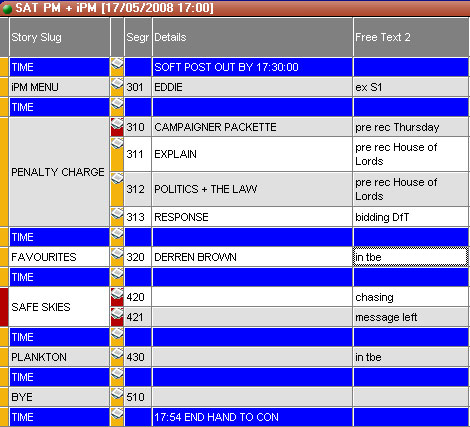Click the DERREN BROWN details cell
470x427 pixels.
coord(252,257)
